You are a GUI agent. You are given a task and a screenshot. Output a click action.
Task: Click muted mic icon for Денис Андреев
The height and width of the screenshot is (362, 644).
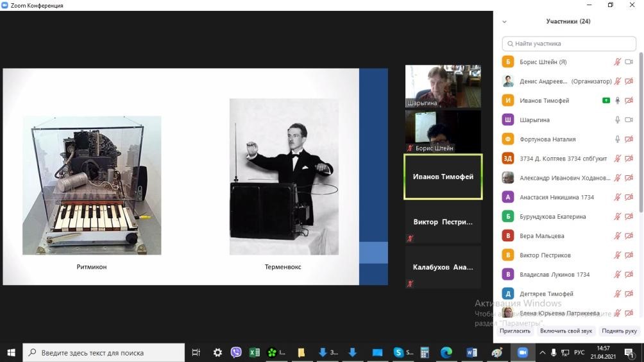click(617, 82)
